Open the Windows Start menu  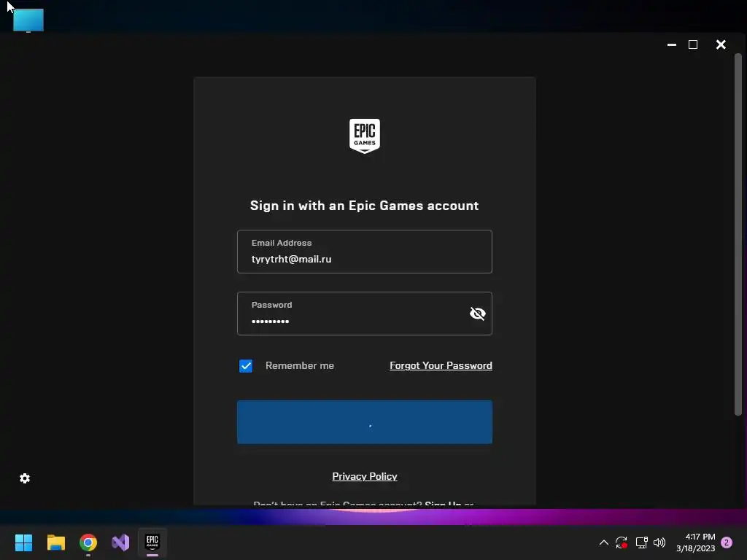click(x=23, y=542)
